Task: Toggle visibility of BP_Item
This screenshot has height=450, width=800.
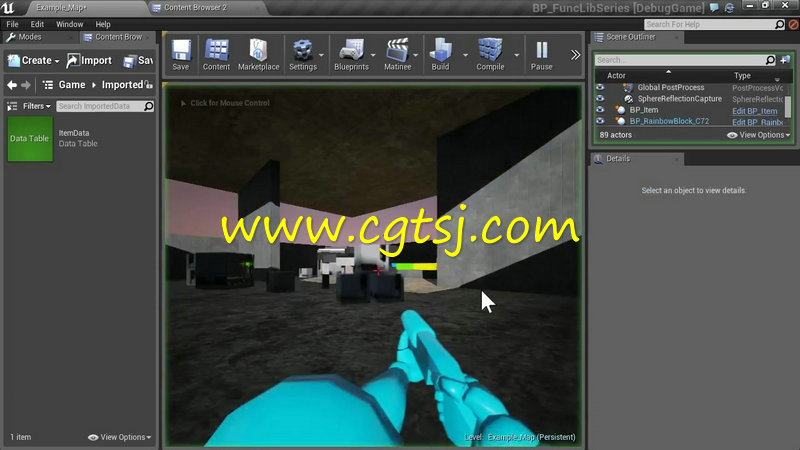Action: tap(600, 110)
